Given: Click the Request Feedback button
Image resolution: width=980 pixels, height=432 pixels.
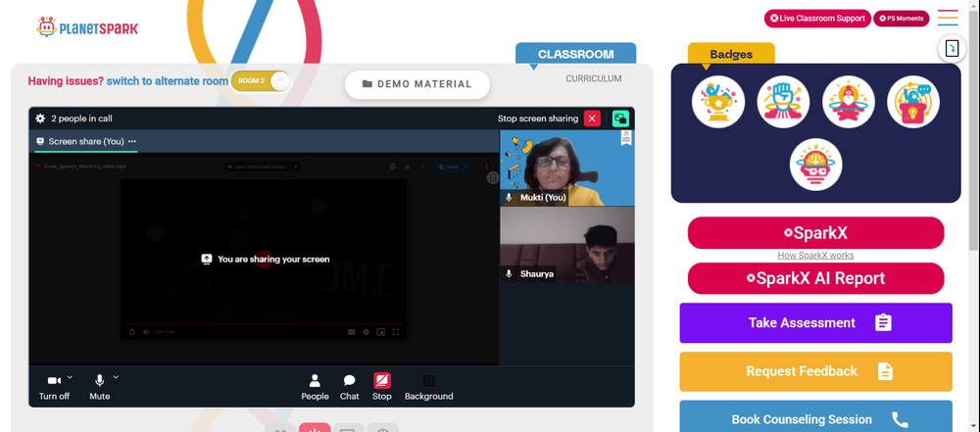Looking at the screenshot, I should 815,371.
